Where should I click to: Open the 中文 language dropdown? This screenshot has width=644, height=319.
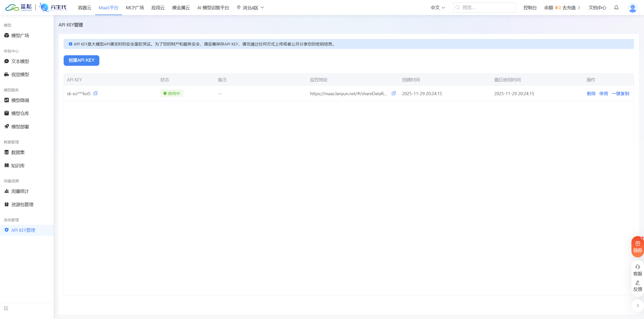coord(438,8)
